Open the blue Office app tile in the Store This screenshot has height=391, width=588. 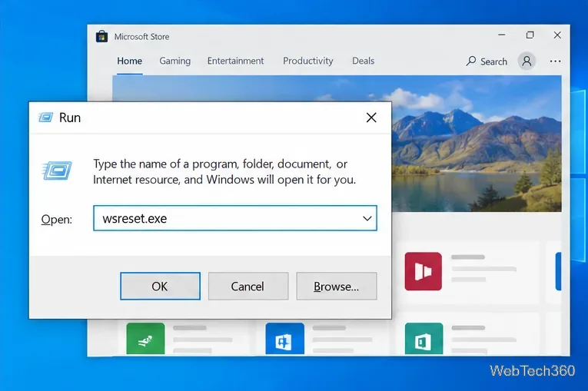pyautogui.click(x=285, y=339)
